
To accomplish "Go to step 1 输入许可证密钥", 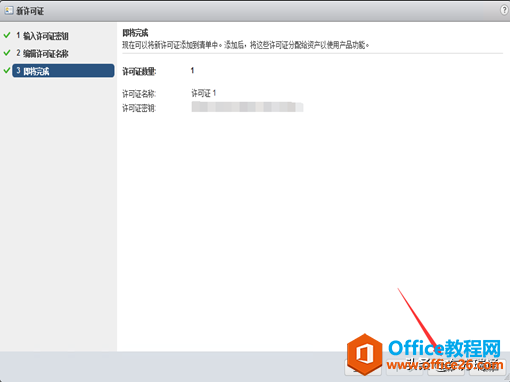I will (x=43, y=36).
